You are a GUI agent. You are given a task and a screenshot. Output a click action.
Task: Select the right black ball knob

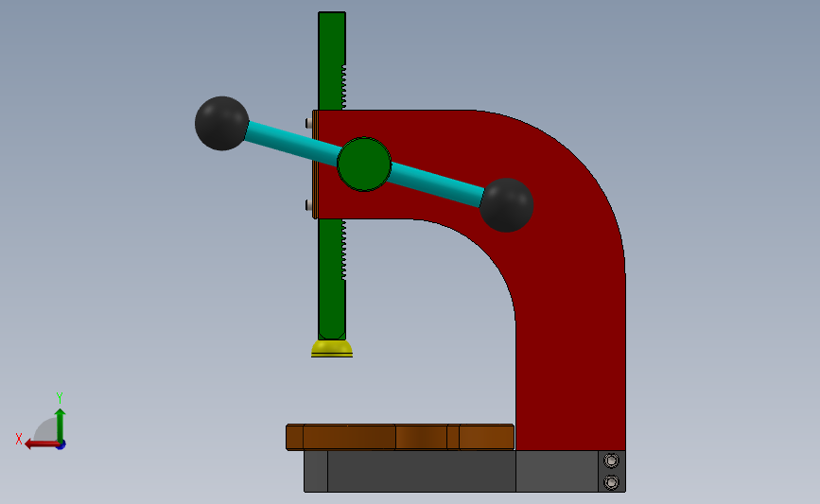tap(506, 205)
